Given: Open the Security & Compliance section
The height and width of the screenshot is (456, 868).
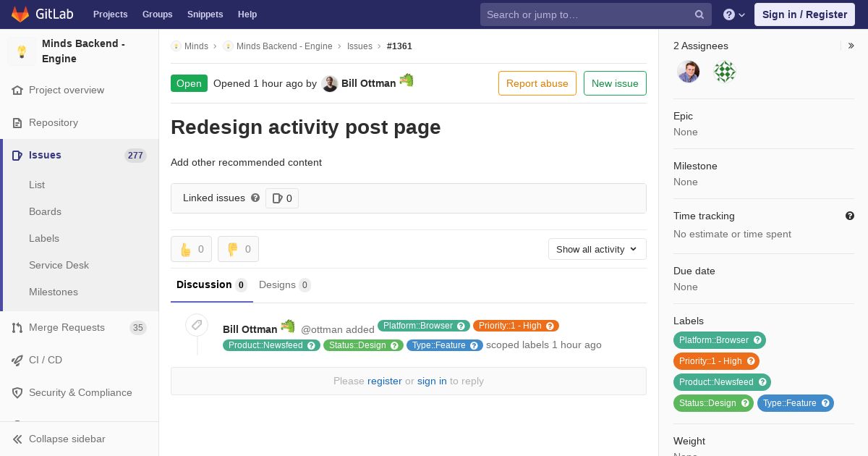Looking at the screenshot, I should (x=80, y=392).
